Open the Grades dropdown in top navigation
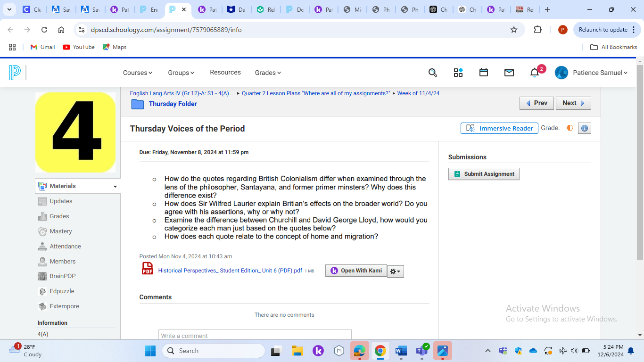Screen dimensions: 644x362 (x=268, y=73)
